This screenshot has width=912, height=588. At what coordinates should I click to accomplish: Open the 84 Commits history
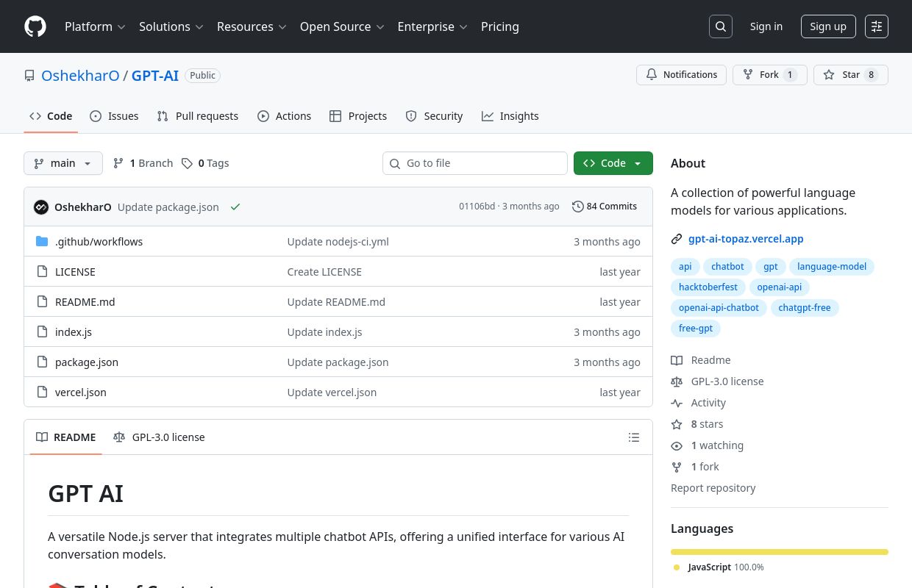pyautogui.click(x=605, y=207)
